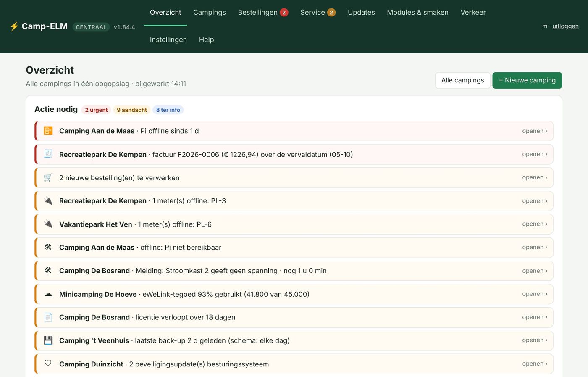Click the uitloggen link

click(x=565, y=26)
